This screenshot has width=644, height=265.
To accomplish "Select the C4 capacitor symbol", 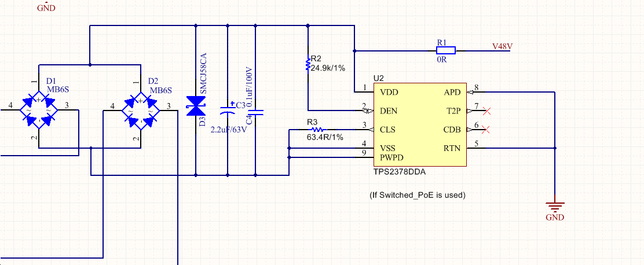I will (x=255, y=112).
